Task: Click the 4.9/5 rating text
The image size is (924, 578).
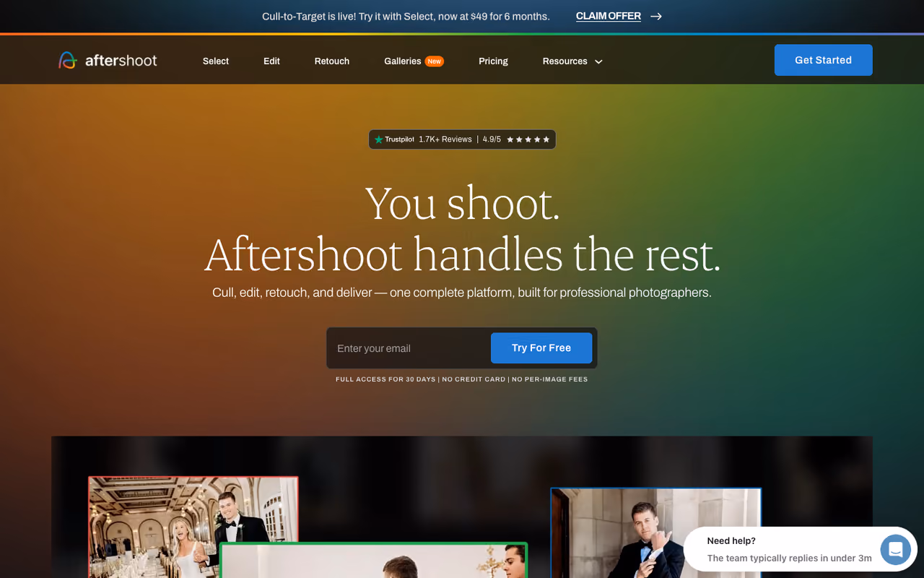Action: (x=492, y=139)
